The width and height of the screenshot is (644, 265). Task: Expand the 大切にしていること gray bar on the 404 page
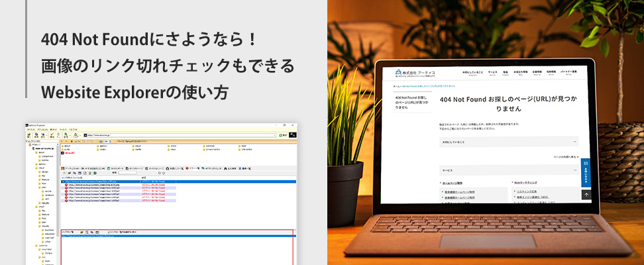(509, 142)
